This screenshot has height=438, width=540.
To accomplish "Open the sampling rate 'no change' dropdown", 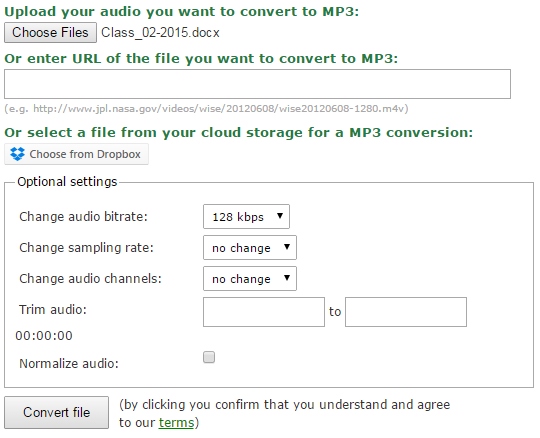I will (250, 248).
